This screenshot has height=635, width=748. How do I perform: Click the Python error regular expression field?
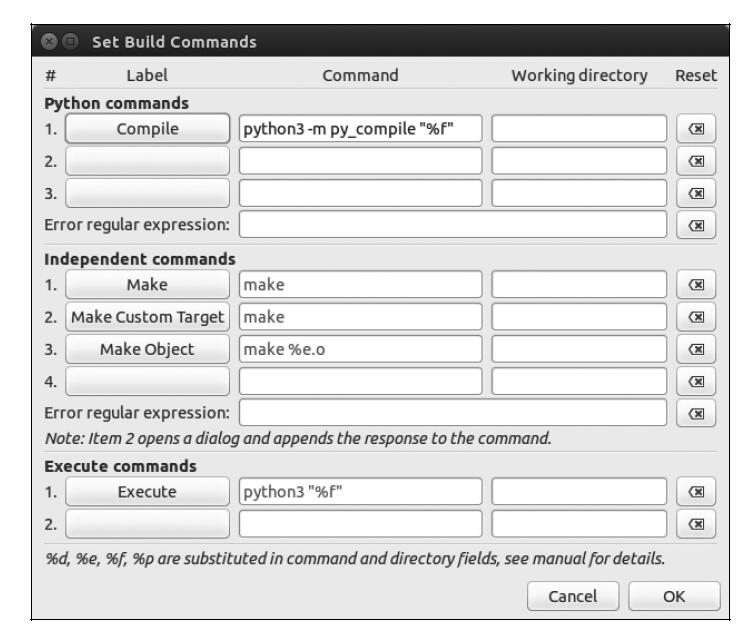pos(452,225)
